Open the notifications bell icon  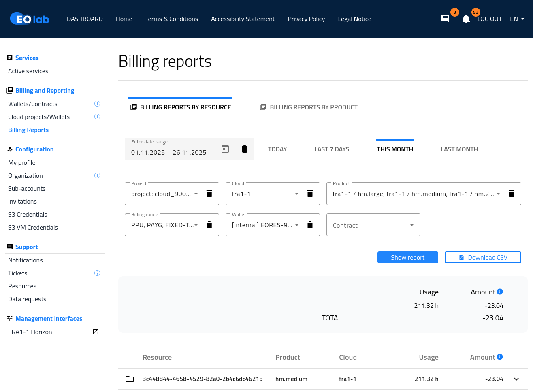click(x=466, y=19)
